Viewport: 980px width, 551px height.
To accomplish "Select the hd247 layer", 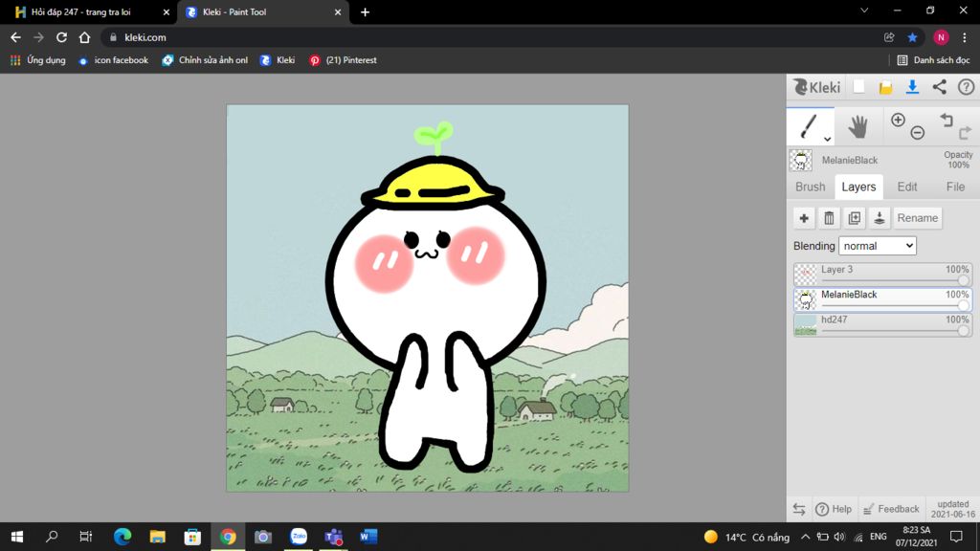I will (x=882, y=324).
